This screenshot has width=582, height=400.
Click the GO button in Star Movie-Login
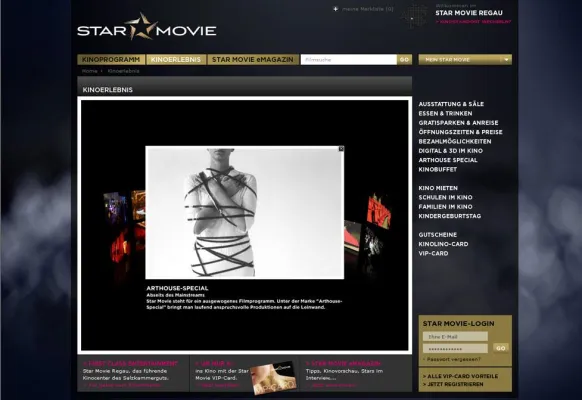(x=501, y=348)
